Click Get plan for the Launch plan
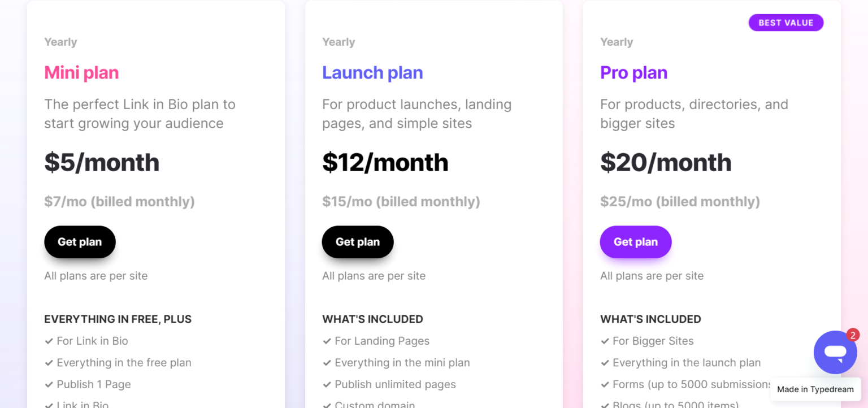Image resolution: width=868 pixels, height=408 pixels. (357, 242)
